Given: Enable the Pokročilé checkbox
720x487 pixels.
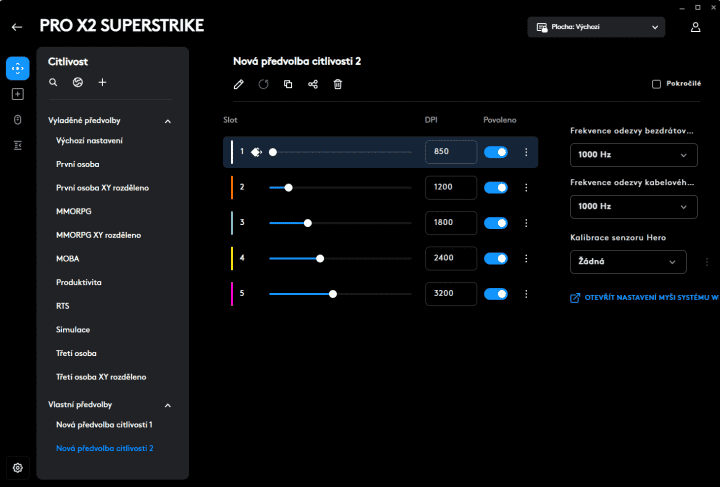Looking at the screenshot, I should coord(656,84).
